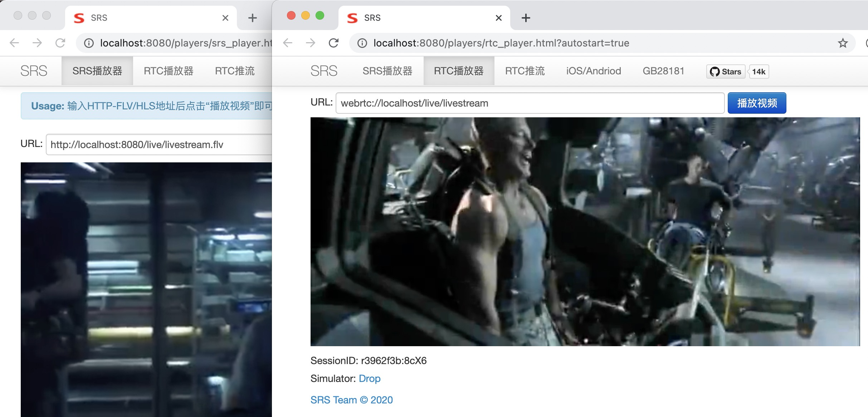Reload the left browser window page
The width and height of the screenshot is (868, 417).
click(60, 43)
